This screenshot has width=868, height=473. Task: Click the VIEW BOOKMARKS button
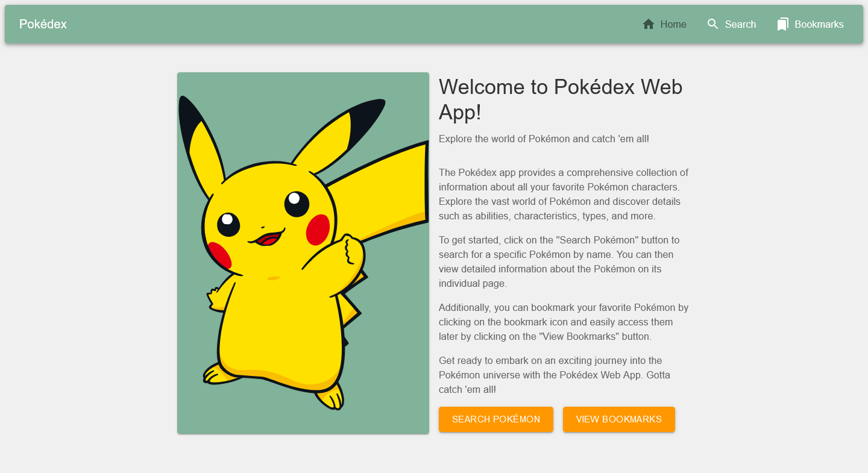point(619,419)
